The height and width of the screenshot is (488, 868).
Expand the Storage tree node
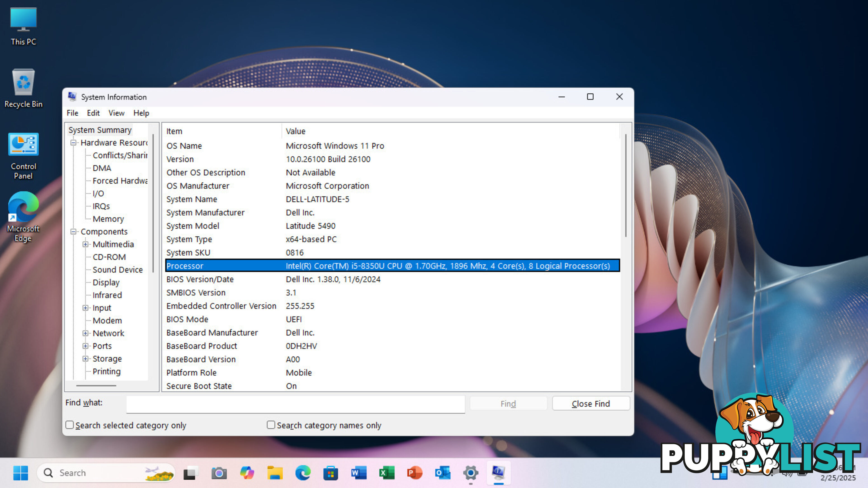tap(86, 358)
